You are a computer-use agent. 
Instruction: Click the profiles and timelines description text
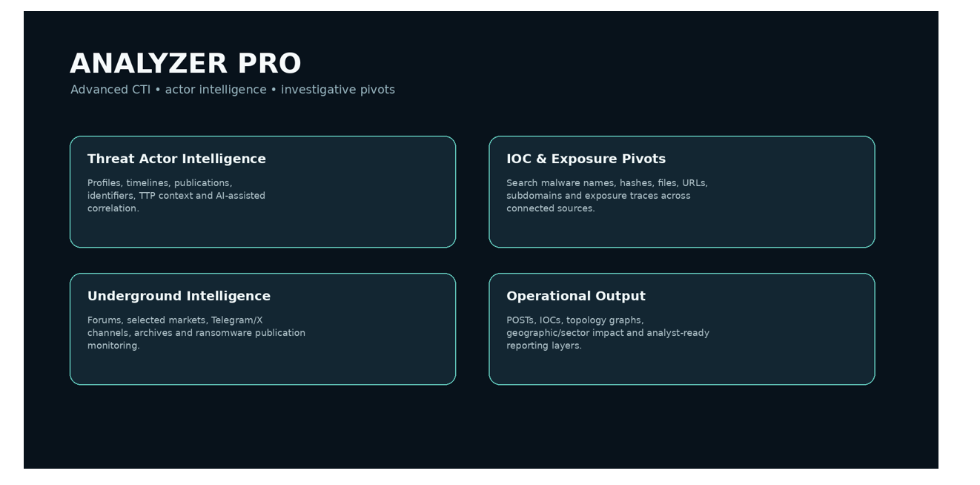(x=176, y=196)
